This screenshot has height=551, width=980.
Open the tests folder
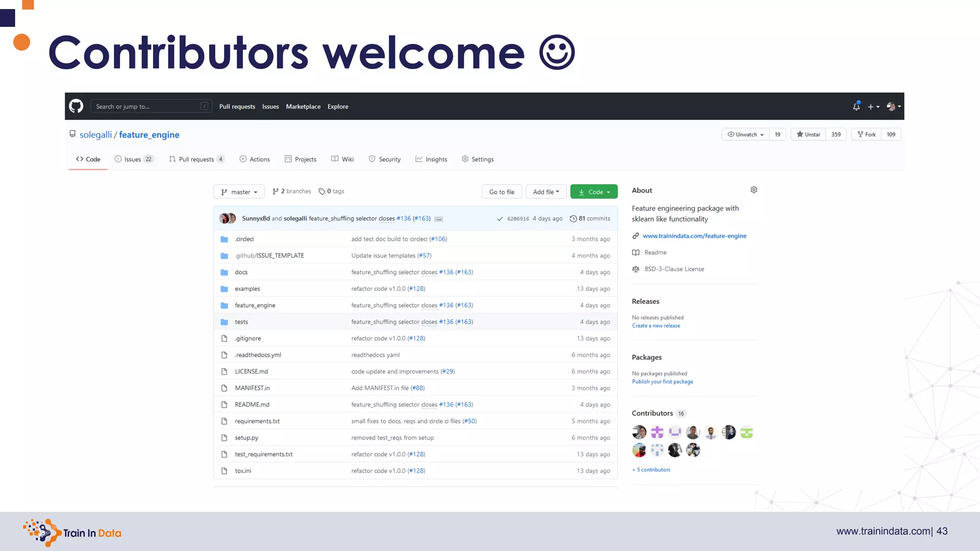(241, 322)
